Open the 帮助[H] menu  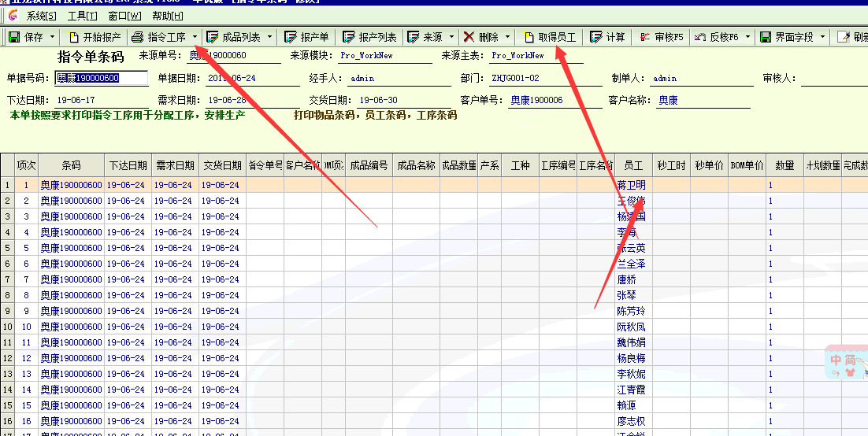(167, 16)
